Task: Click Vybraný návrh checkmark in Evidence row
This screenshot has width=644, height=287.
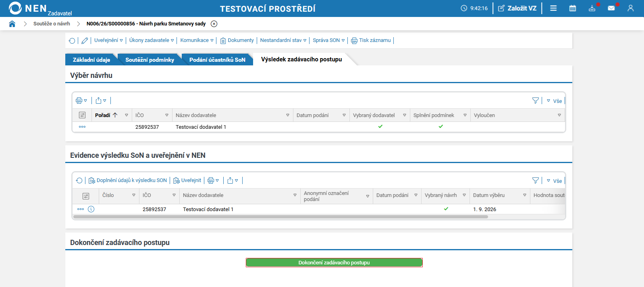Action: tap(446, 209)
